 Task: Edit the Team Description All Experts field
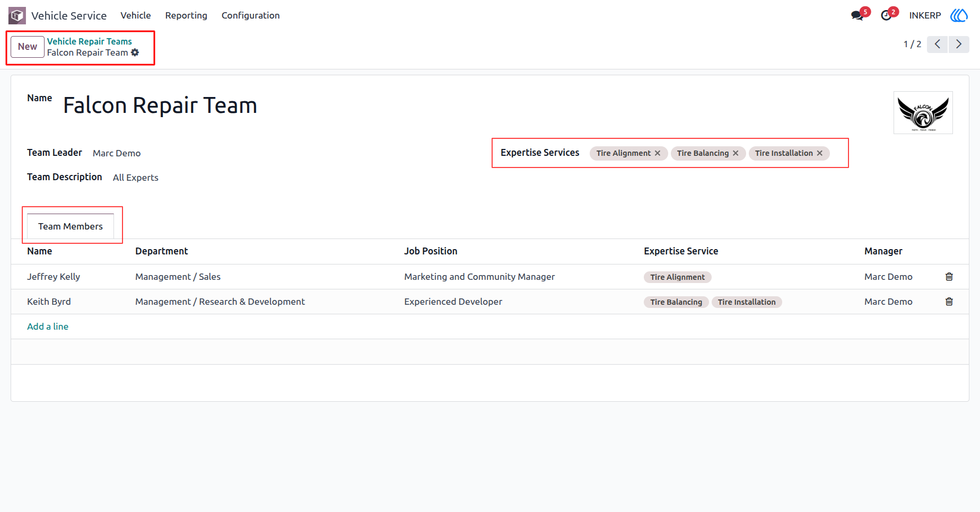[x=136, y=178]
